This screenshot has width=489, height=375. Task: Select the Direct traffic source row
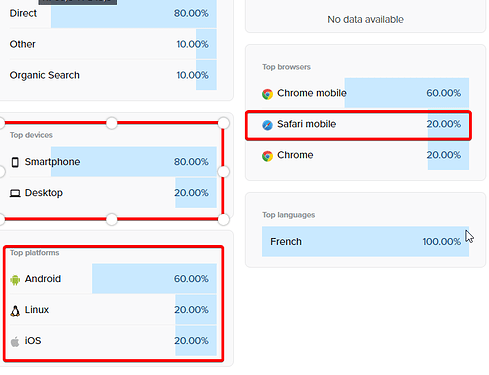coord(113,14)
